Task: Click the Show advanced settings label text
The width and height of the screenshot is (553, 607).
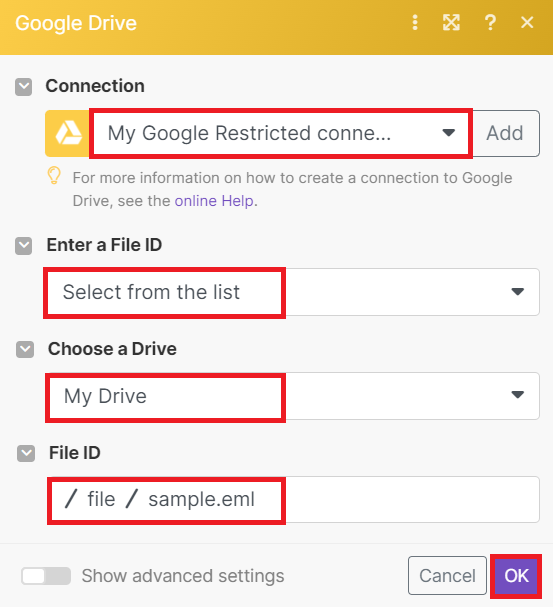Action: click(183, 576)
